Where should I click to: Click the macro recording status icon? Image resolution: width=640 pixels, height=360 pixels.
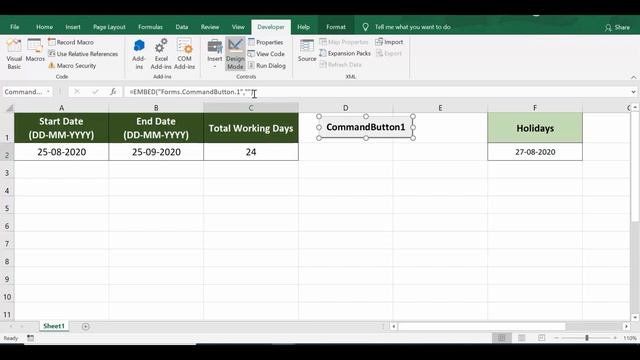[x=31, y=338]
